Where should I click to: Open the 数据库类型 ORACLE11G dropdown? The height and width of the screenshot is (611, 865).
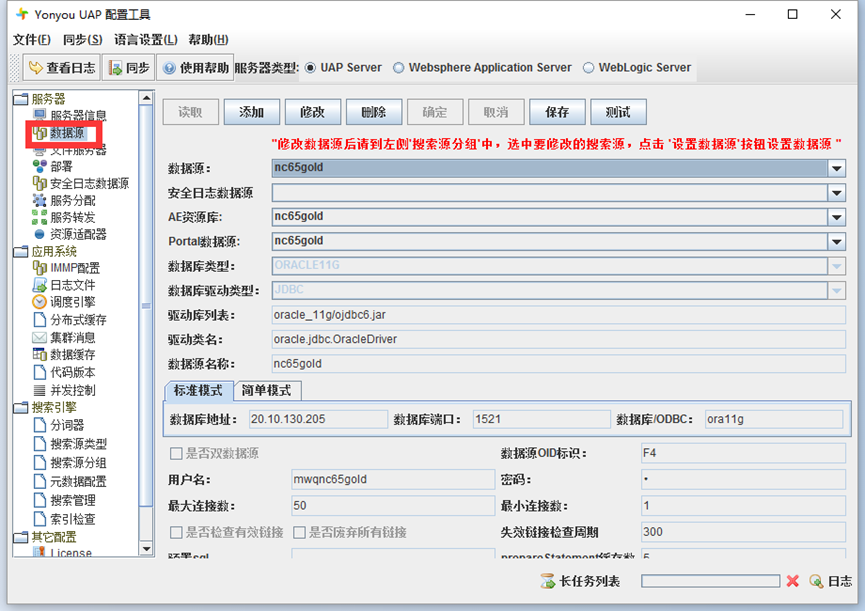[x=836, y=266]
